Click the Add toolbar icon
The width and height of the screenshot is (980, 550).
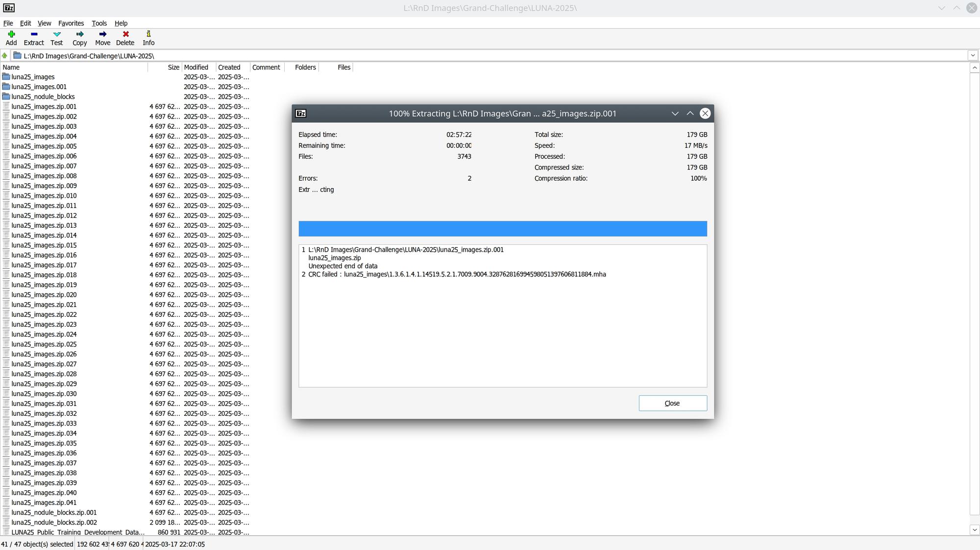point(11,34)
